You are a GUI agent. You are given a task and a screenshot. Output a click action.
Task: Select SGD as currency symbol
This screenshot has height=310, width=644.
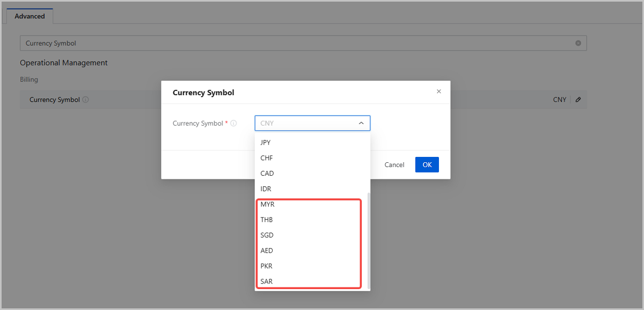267,235
